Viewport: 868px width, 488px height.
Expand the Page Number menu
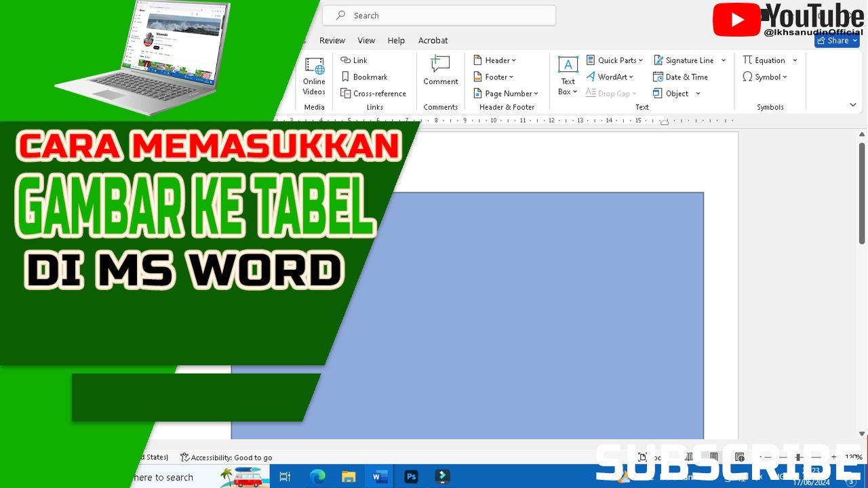(x=506, y=94)
